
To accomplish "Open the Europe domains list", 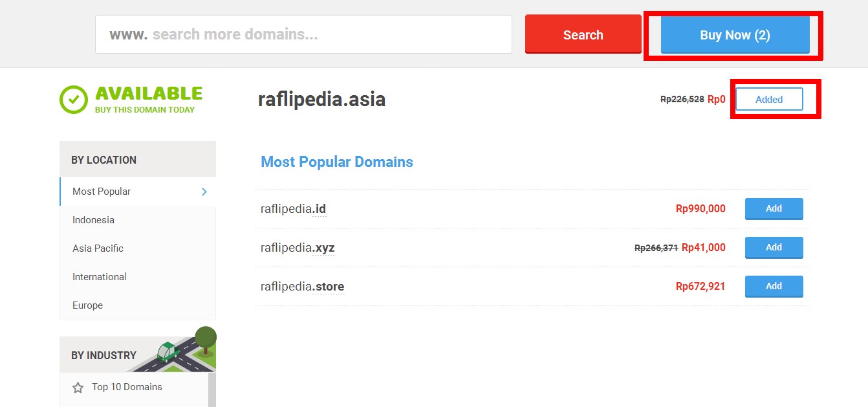I will click(x=87, y=305).
